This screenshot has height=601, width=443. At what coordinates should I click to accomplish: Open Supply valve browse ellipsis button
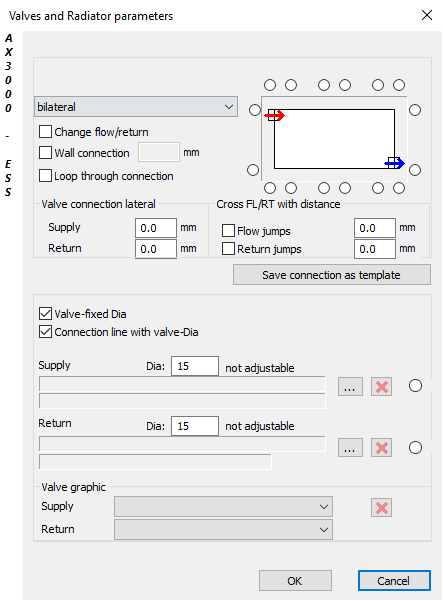350,386
